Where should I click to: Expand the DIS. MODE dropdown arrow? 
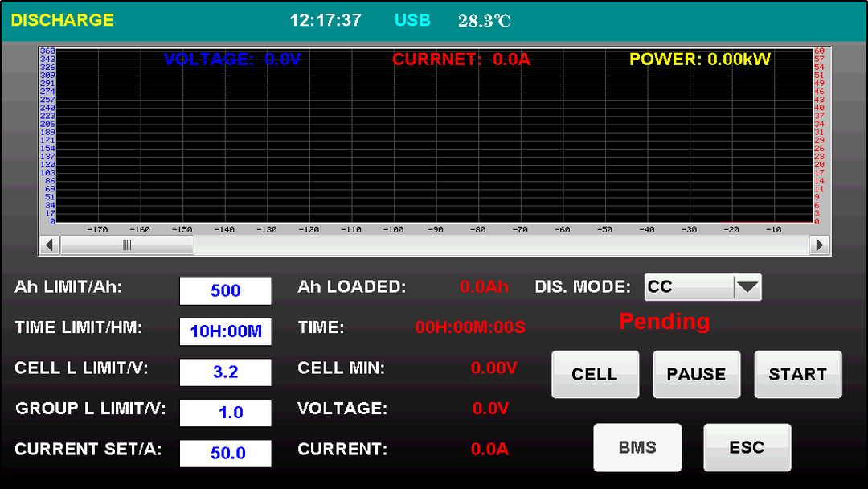tap(747, 287)
